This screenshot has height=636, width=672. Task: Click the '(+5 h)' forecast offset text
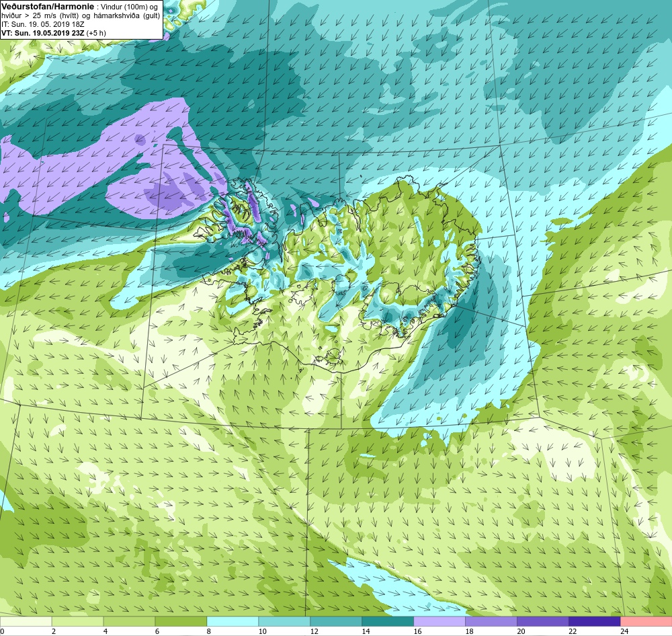(x=96, y=33)
